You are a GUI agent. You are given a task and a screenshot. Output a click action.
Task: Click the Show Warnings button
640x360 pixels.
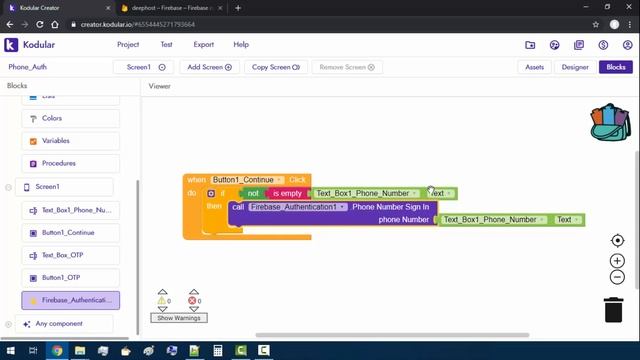[x=179, y=318]
